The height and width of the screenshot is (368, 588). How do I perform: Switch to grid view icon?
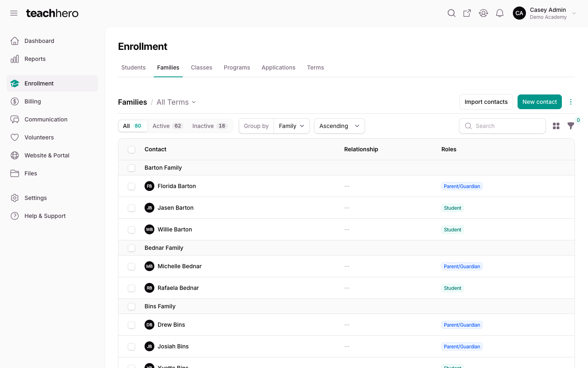click(x=556, y=126)
